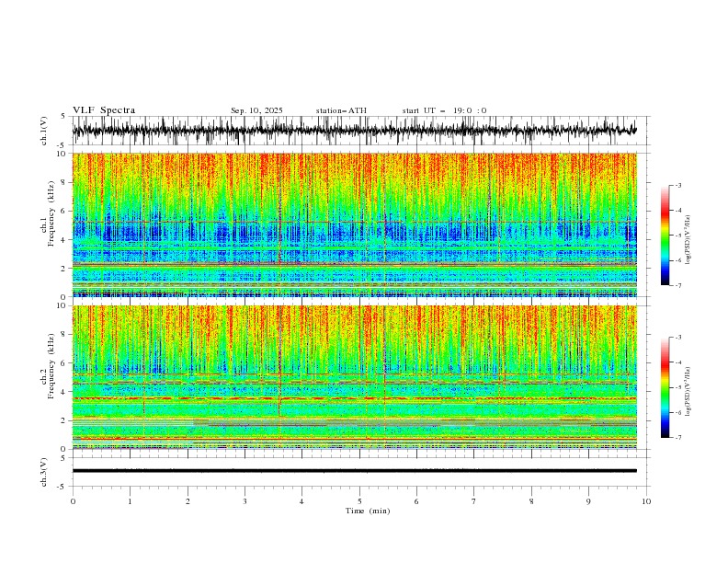Screen dimensions: 728x563
Task: Click the 'station=ATH' label
Action: 341,110
